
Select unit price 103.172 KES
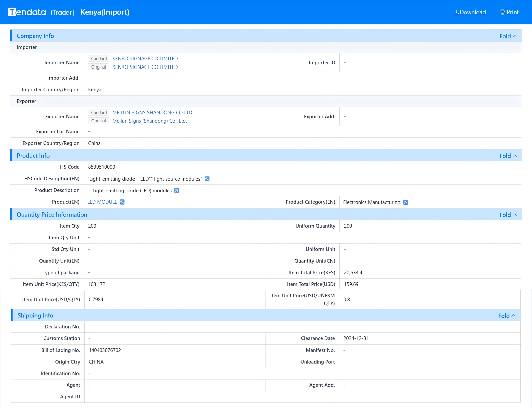click(x=97, y=284)
